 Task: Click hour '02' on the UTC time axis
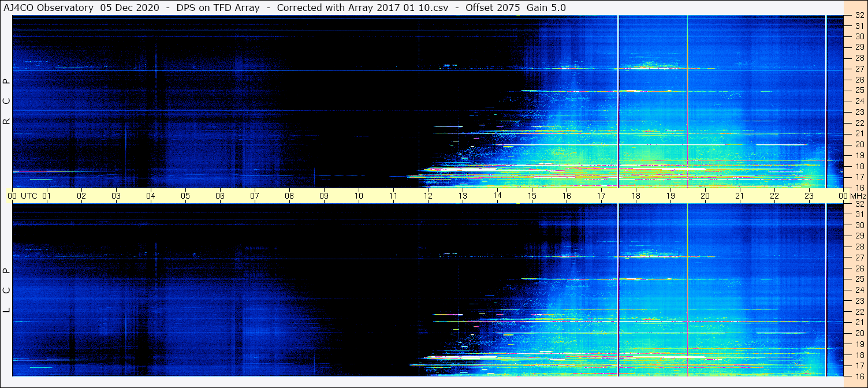(x=81, y=196)
